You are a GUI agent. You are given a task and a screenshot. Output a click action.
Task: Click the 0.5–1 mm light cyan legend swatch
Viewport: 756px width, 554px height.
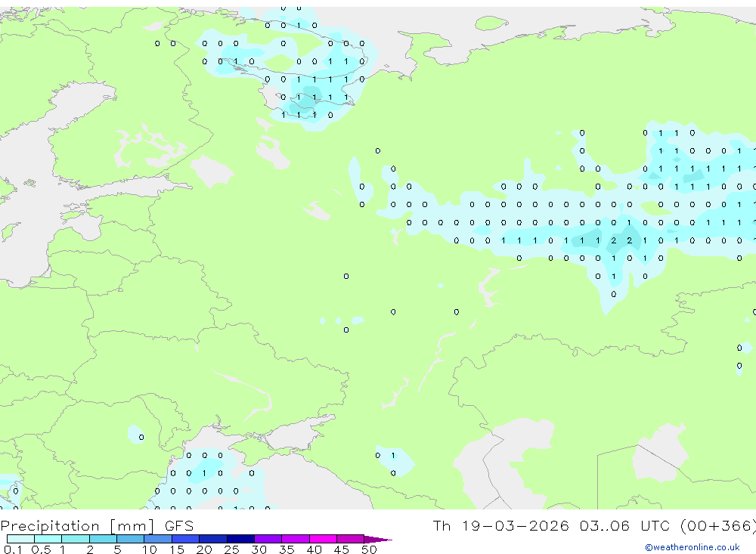point(48,539)
